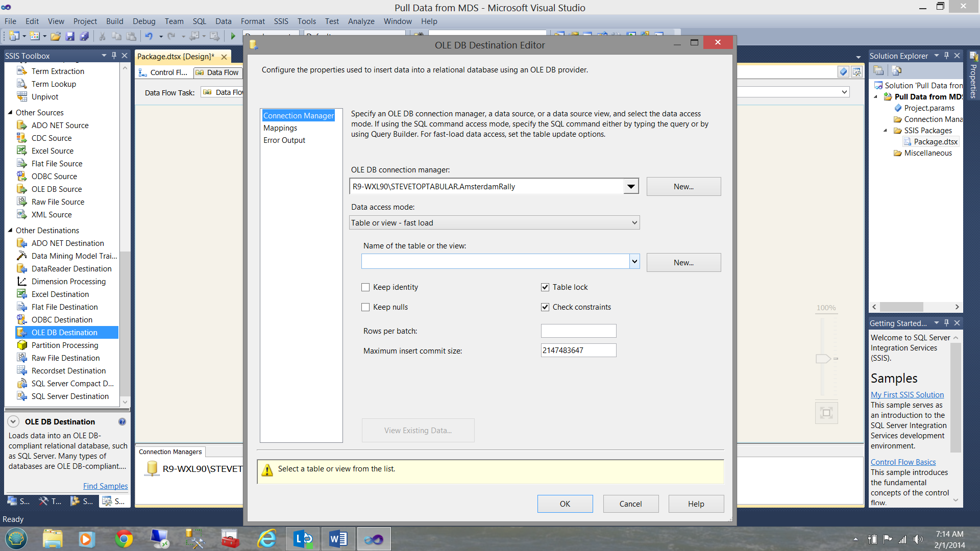Click the SQL Server Destination toolbox icon

pos(21,396)
